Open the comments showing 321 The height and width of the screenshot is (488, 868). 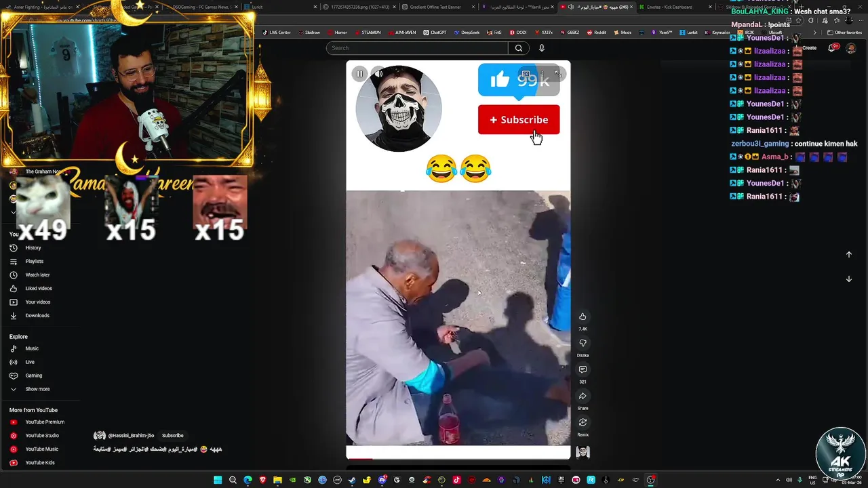(x=583, y=369)
